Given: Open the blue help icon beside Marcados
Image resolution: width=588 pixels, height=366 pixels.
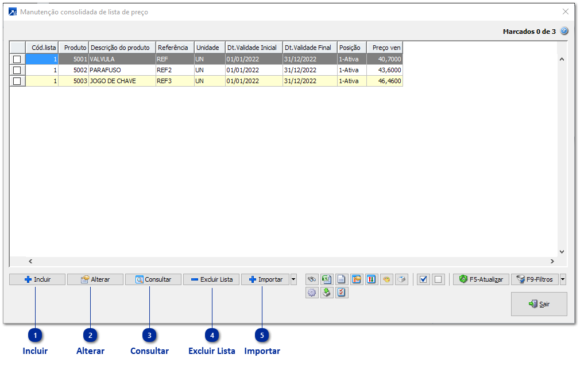Looking at the screenshot, I should (x=564, y=32).
